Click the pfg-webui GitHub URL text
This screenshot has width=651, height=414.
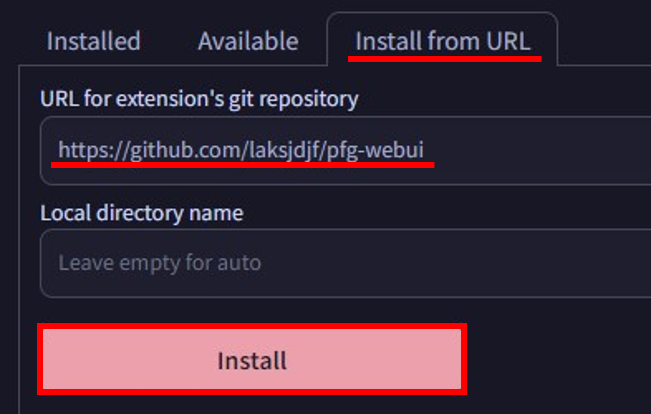pos(241,150)
